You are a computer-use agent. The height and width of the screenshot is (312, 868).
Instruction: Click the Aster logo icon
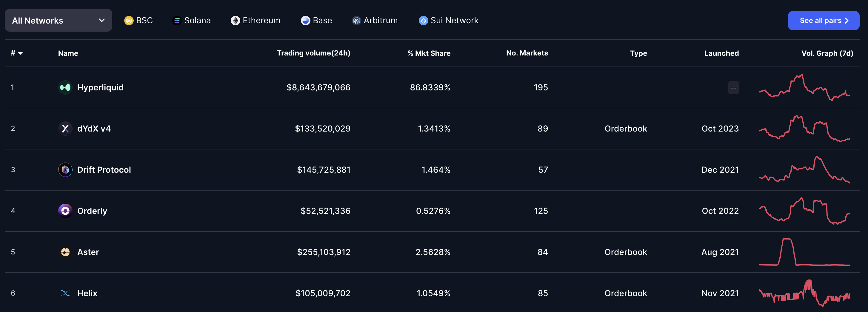tap(65, 252)
